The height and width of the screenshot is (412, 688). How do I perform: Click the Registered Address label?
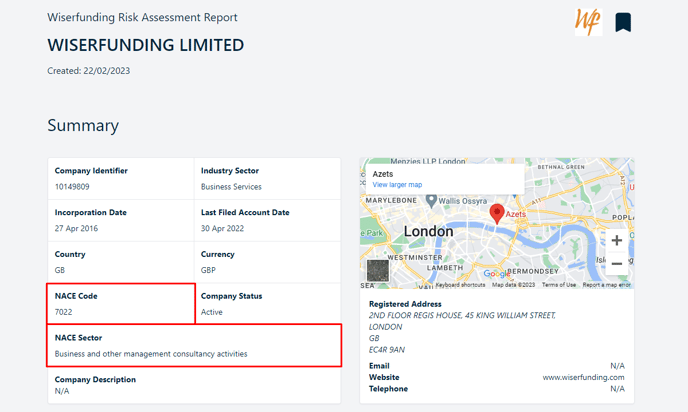click(x=405, y=304)
